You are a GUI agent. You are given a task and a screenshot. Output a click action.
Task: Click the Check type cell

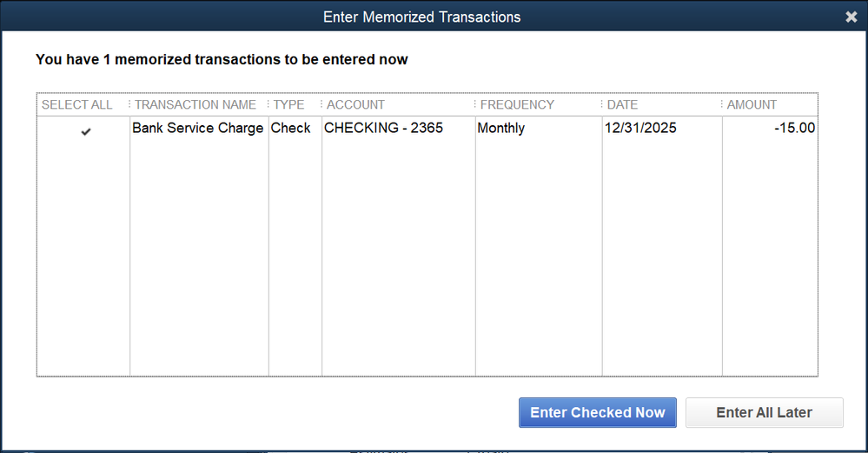click(290, 128)
